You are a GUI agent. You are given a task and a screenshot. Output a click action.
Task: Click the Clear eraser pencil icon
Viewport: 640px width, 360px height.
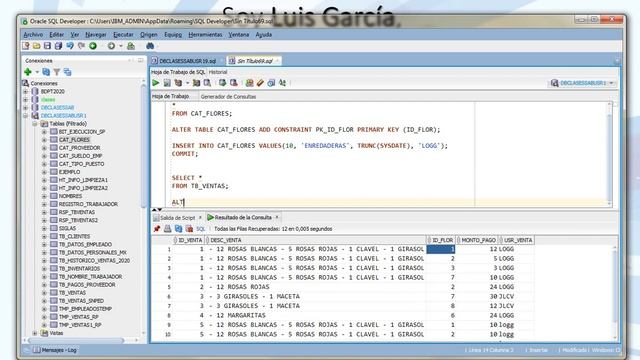tap(260, 83)
